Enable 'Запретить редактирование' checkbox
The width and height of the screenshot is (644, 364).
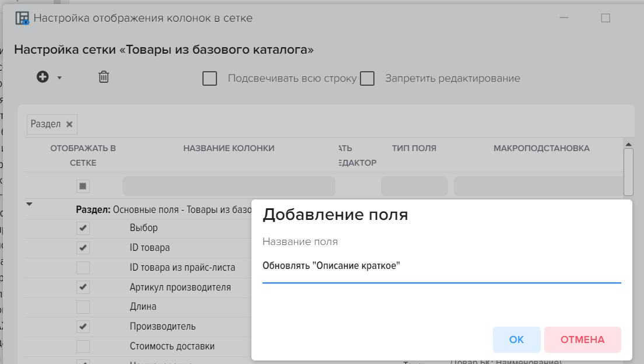(x=367, y=79)
